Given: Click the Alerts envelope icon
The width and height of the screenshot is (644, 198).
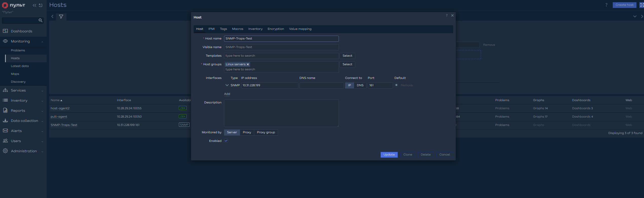Looking at the screenshot, I should point(5,130).
